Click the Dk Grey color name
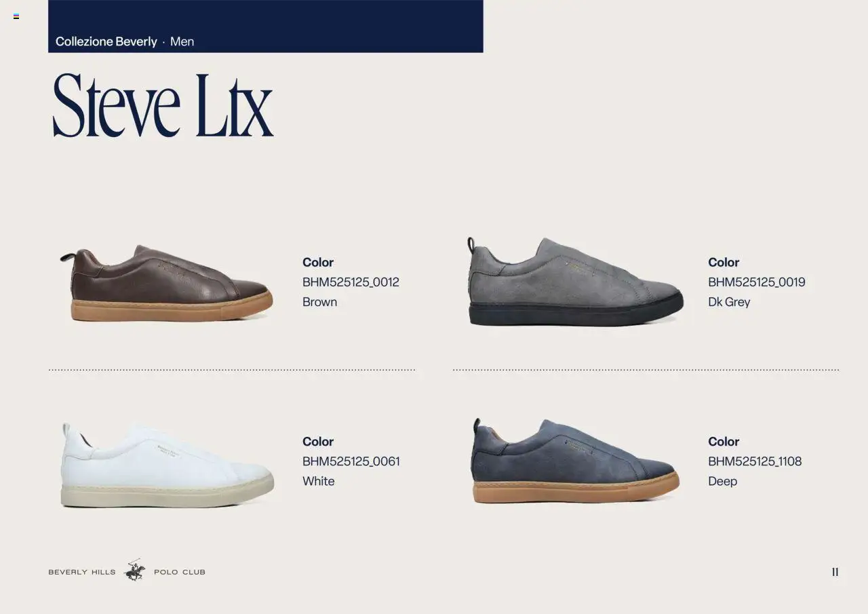 tap(729, 302)
